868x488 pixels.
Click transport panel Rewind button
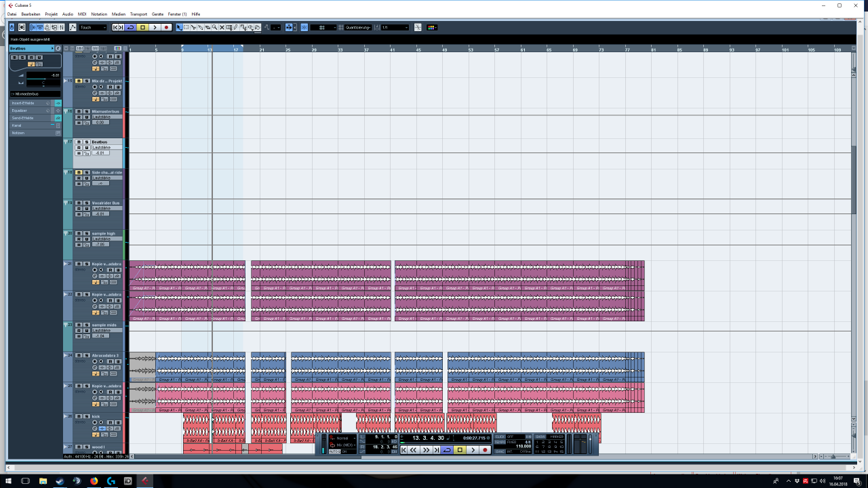click(x=413, y=450)
